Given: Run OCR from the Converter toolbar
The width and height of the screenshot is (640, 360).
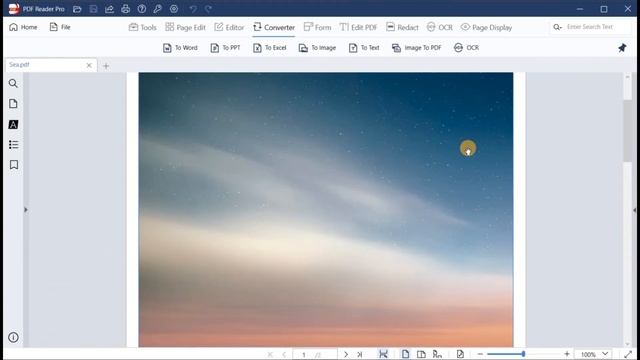Looking at the screenshot, I should click(466, 48).
